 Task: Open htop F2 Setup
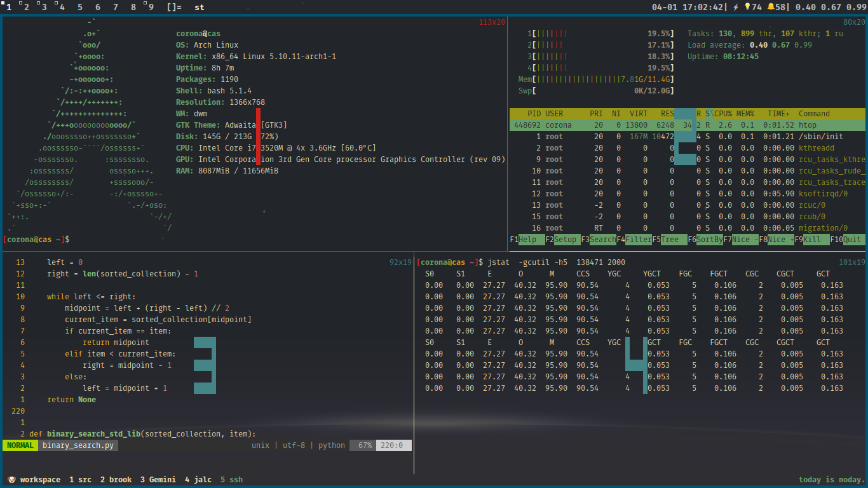click(562, 240)
